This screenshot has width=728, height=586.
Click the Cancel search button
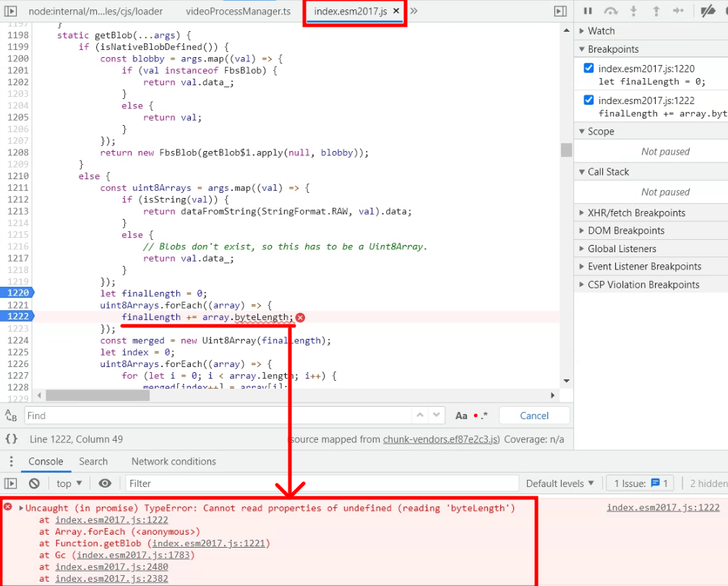tap(534, 415)
